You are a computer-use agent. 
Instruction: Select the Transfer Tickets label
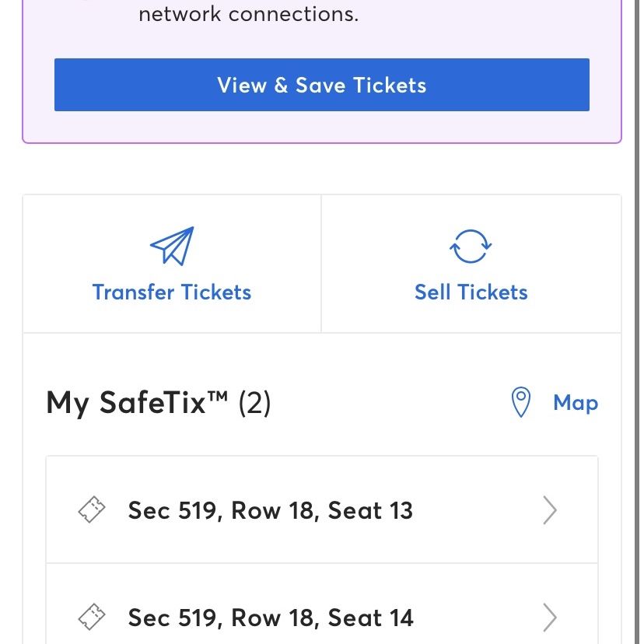click(x=172, y=292)
